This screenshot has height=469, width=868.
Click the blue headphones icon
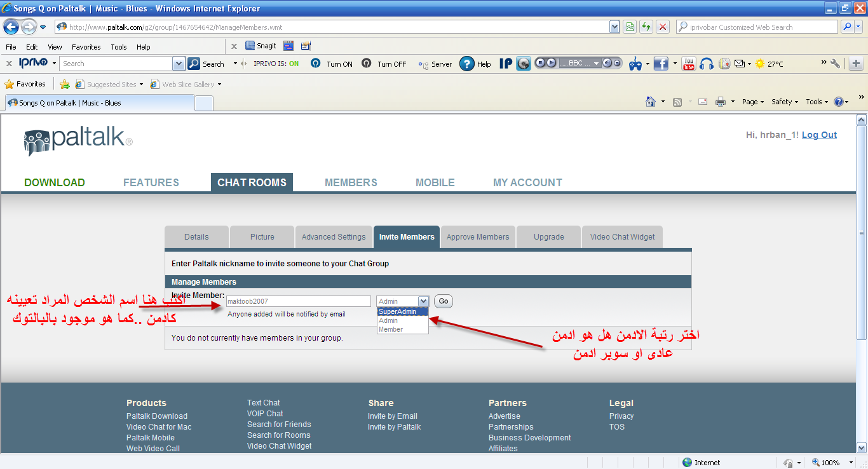pos(706,64)
